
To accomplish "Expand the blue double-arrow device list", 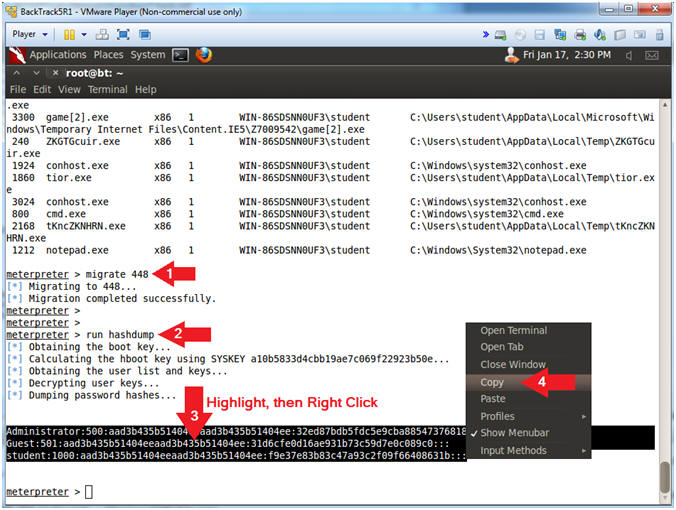I will click(486, 34).
